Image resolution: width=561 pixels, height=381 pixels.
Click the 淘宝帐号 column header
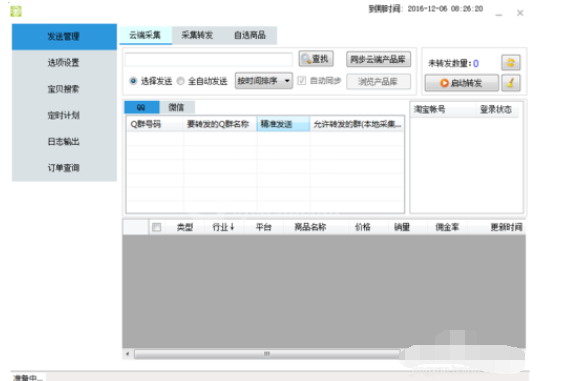click(443, 109)
